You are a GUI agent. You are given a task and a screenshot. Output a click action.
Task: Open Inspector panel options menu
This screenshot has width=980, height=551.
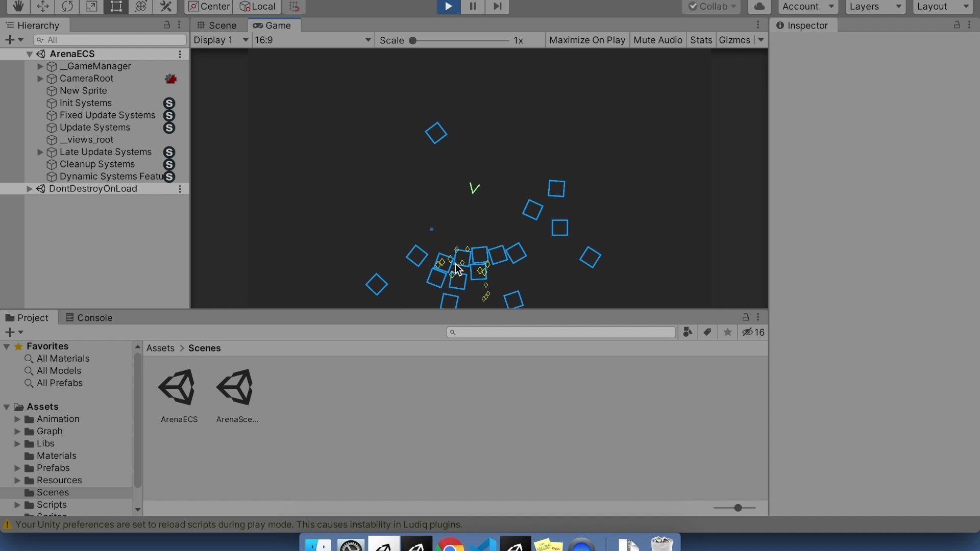(969, 24)
